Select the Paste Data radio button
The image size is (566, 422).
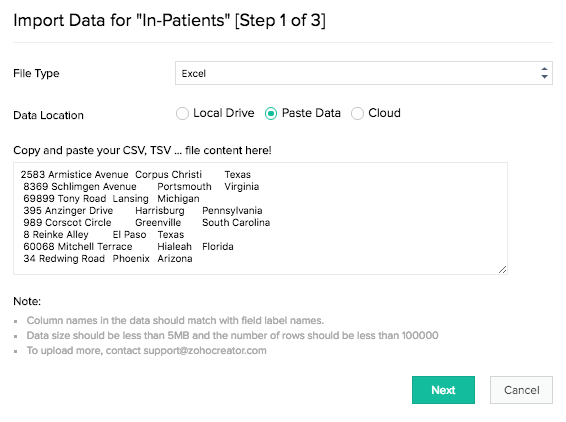271,113
